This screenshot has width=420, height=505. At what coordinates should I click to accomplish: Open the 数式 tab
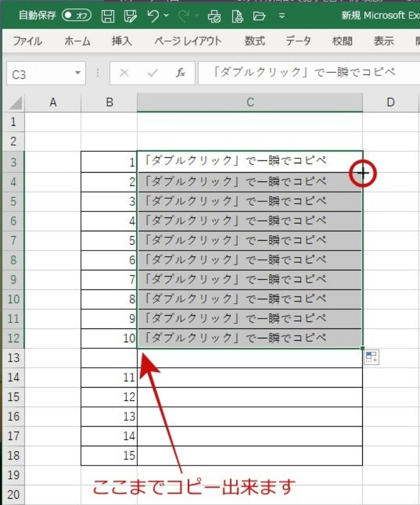tap(255, 41)
